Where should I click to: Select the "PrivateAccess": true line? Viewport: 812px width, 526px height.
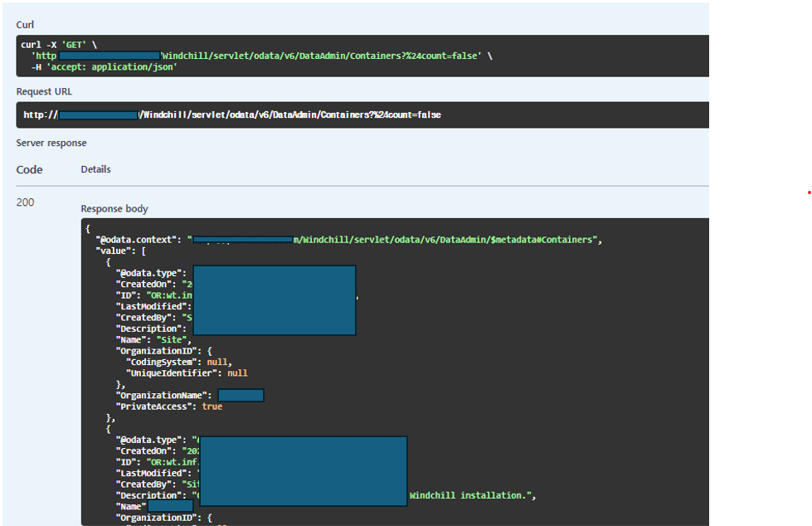pos(169,407)
